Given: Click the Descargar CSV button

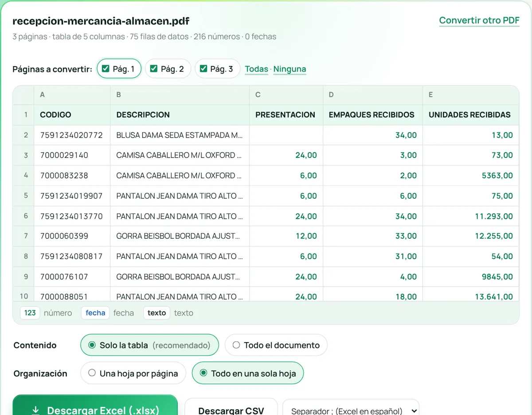Looking at the screenshot, I should [231, 407].
